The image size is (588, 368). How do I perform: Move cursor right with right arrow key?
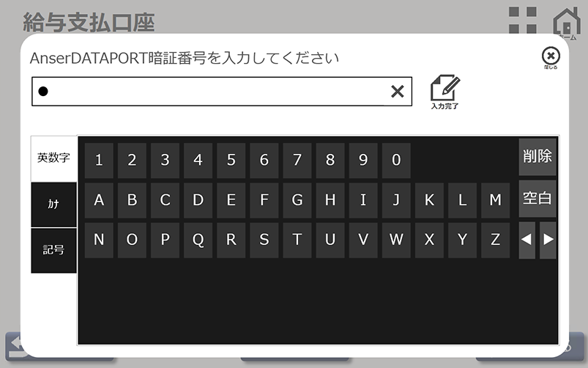coord(548,240)
